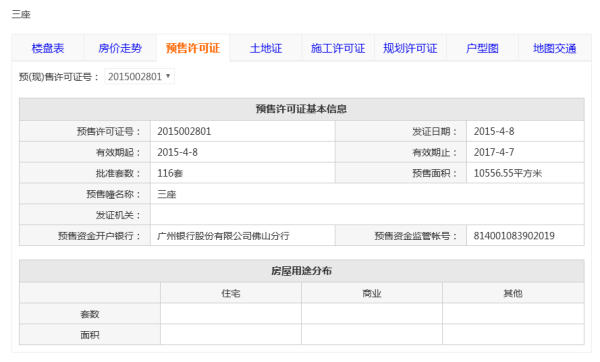
Task: Click the 商业 column header
Action: point(372,294)
